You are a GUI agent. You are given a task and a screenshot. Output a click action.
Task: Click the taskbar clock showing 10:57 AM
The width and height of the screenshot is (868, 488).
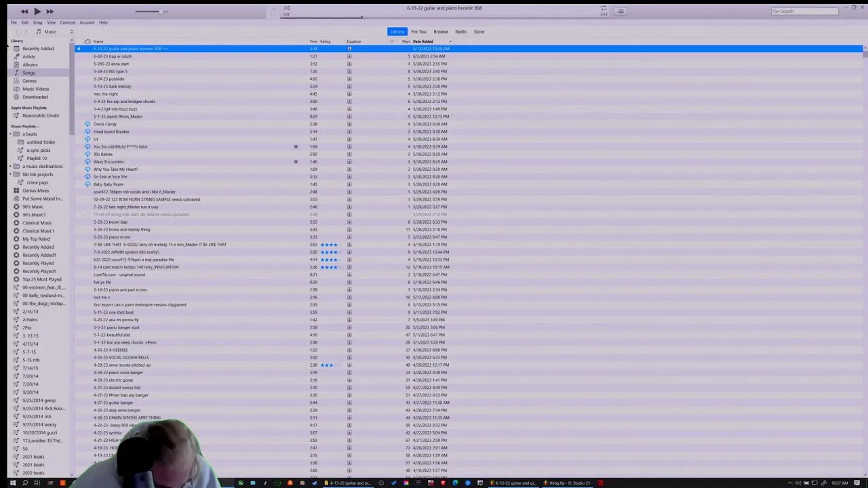[840, 483]
